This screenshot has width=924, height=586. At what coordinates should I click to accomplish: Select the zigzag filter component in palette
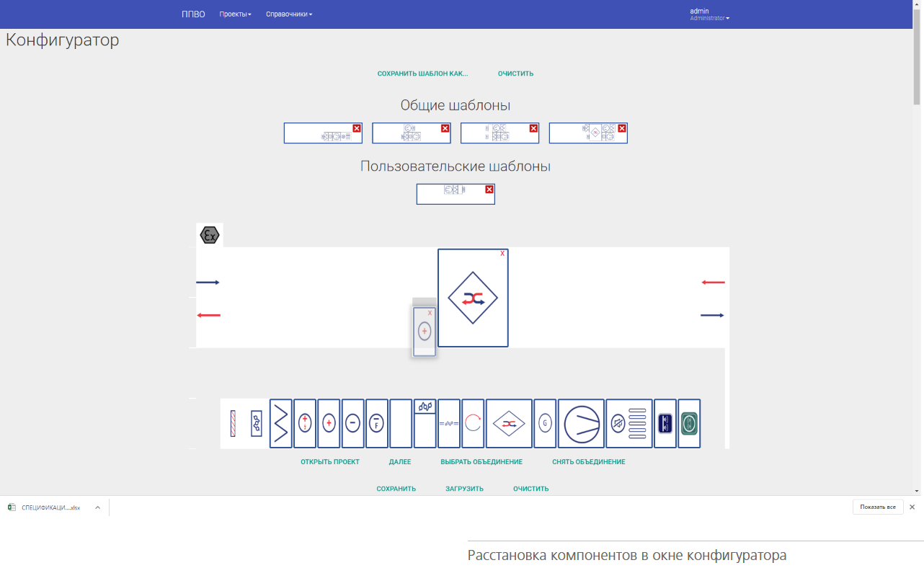click(x=281, y=424)
